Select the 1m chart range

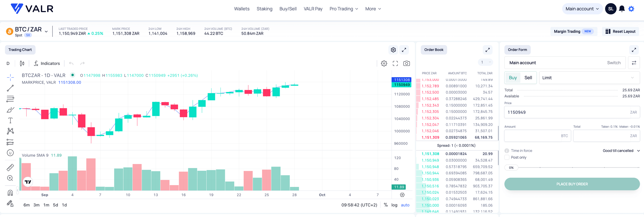click(x=46, y=205)
